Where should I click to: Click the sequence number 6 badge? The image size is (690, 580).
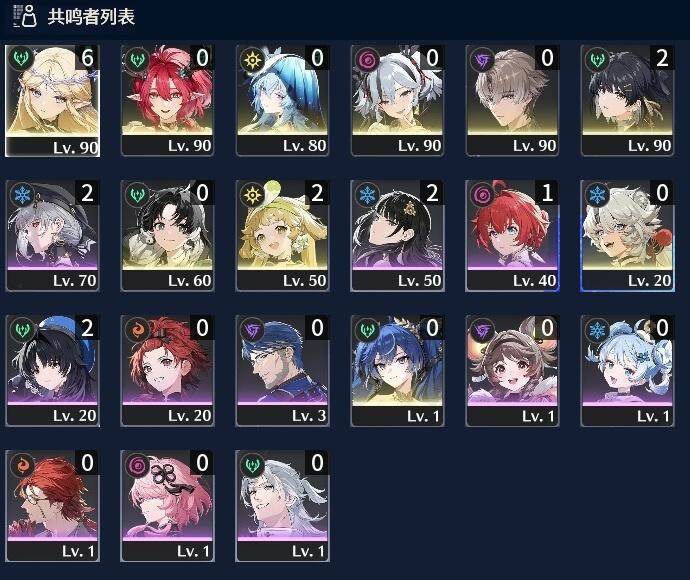(x=87, y=58)
